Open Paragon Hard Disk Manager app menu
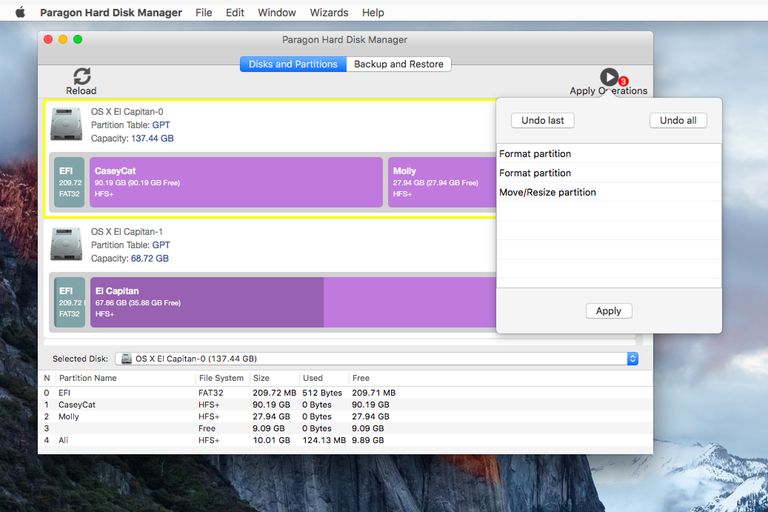Image resolution: width=768 pixels, height=512 pixels. pyautogui.click(x=111, y=12)
